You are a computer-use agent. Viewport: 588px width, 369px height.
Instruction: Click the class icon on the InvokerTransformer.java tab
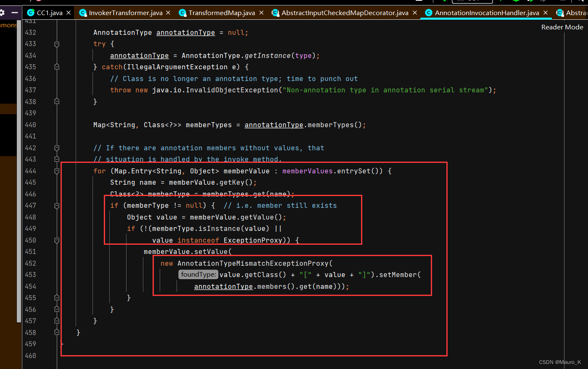pyautogui.click(x=83, y=13)
